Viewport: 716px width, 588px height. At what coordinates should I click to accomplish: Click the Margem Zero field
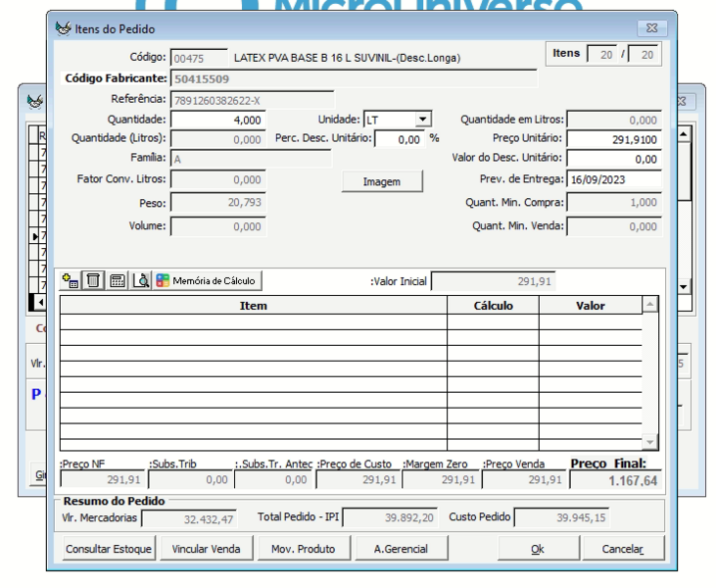(440, 480)
